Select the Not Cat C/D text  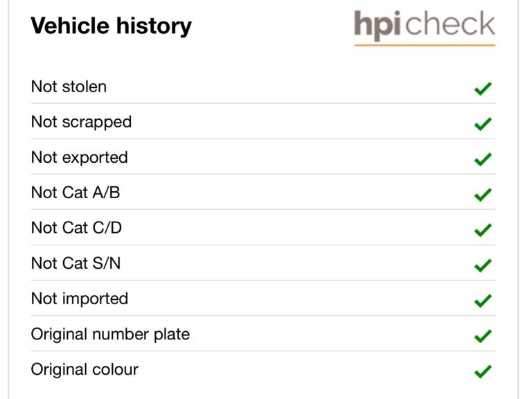point(76,228)
